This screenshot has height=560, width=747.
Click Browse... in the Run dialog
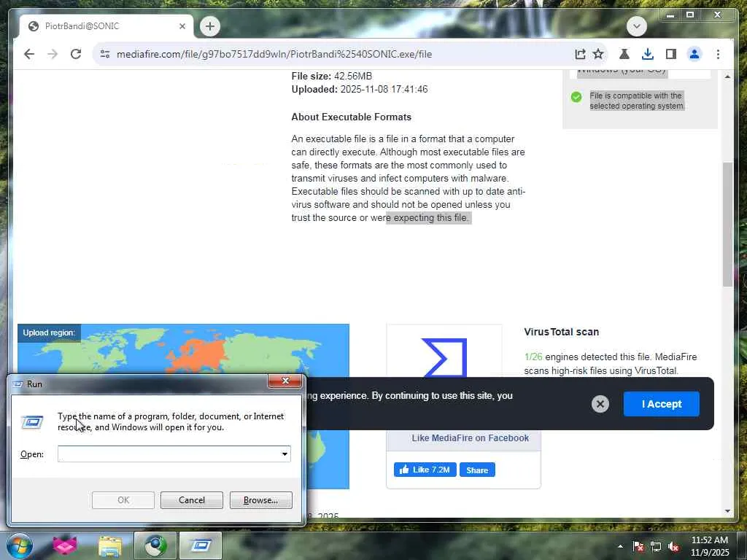point(260,500)
